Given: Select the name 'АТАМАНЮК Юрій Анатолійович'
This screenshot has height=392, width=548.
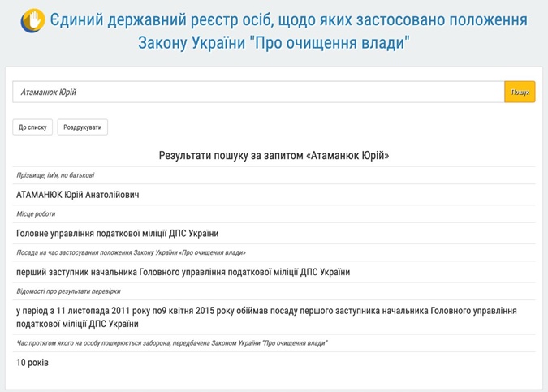Looking at the screenshot, I should [78, 195].
